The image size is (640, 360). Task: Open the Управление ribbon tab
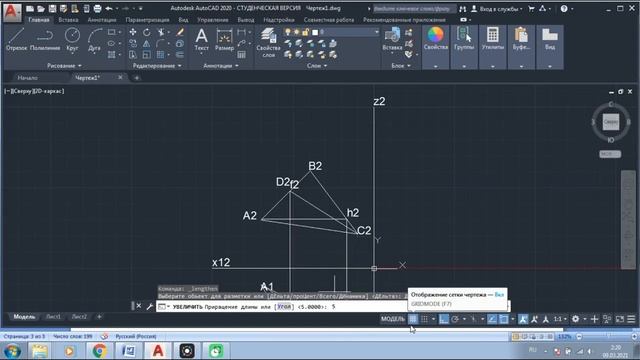(213, 20)
